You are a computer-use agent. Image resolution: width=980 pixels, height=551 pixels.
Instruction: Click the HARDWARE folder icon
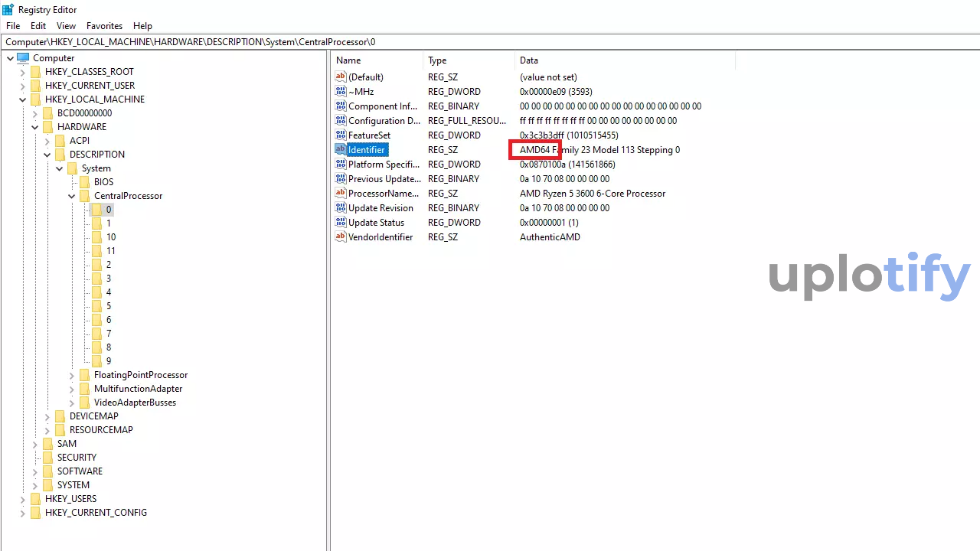[x=47, y=127]
